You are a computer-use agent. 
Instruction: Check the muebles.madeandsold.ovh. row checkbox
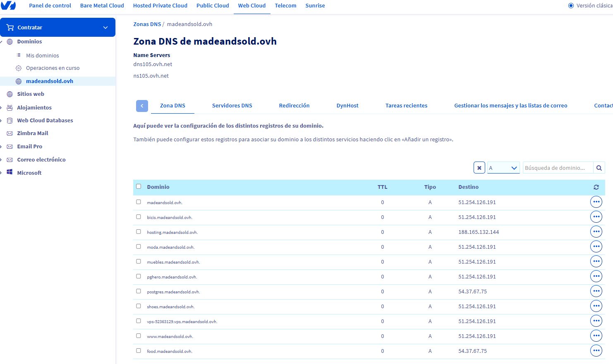click(139, 262)
